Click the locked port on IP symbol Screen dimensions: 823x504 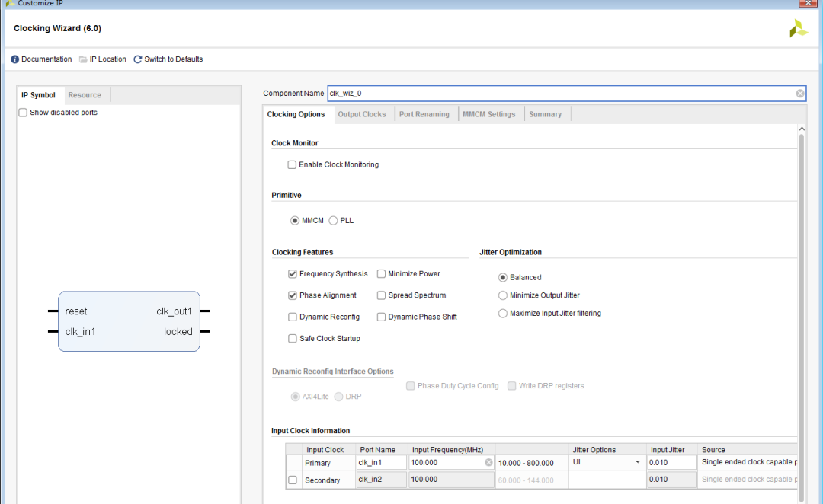[x=178, y=331]
